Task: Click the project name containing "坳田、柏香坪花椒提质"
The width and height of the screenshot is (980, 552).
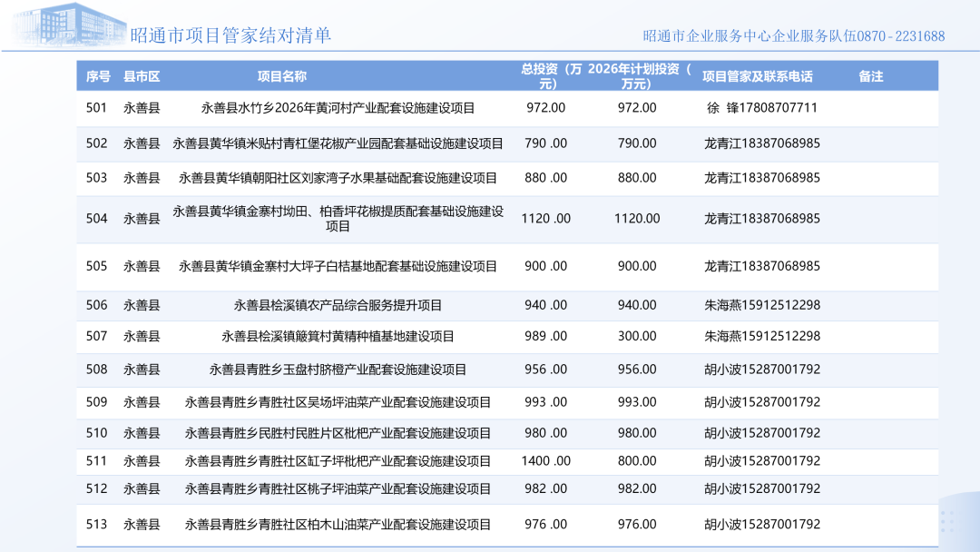Action: click(338, 219)
